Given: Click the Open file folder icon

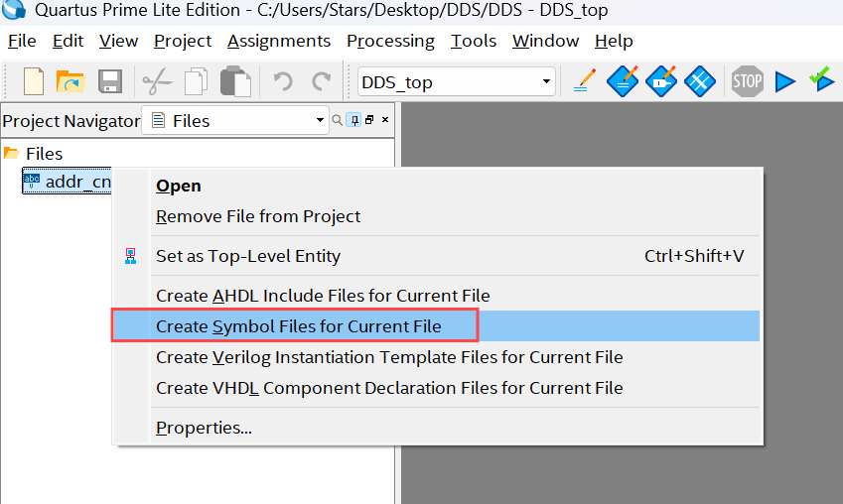Looking at the screenshot, I should (70, 81).
